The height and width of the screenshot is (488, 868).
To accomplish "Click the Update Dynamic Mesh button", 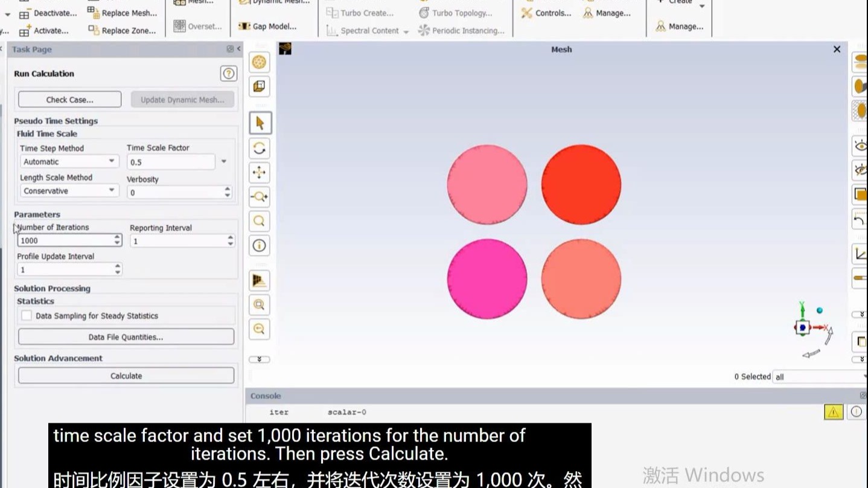I will click(x=182, y=100).
